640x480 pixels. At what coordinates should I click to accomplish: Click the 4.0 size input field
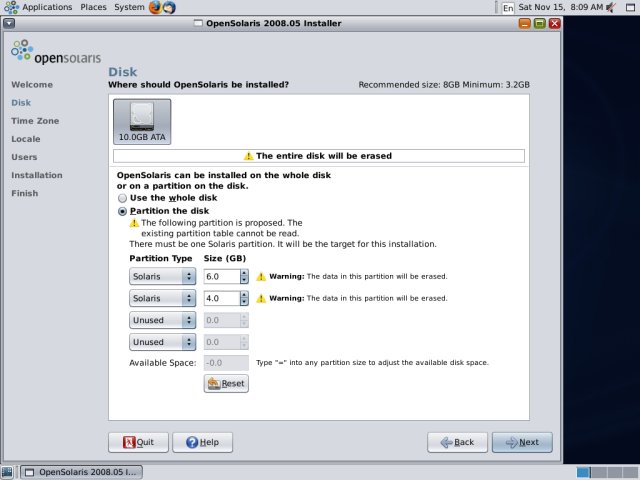[x=222, y=298]
